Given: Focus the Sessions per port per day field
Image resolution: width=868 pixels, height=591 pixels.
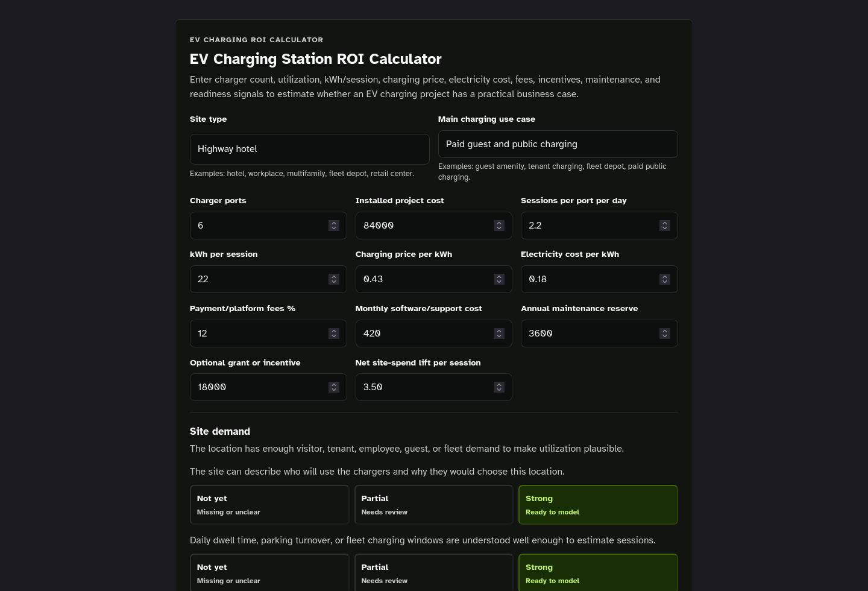Looking at the screenshot, I should 599,226.
